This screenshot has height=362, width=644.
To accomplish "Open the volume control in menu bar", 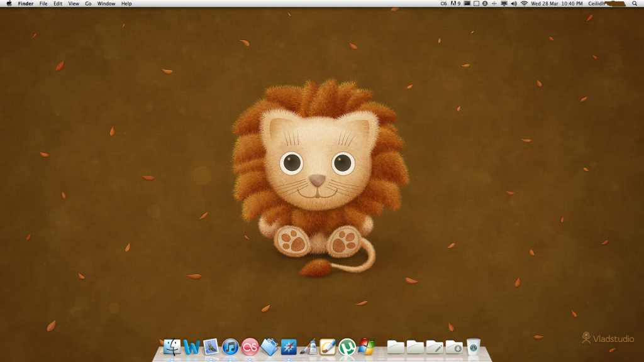I will [x=514, y=4].
